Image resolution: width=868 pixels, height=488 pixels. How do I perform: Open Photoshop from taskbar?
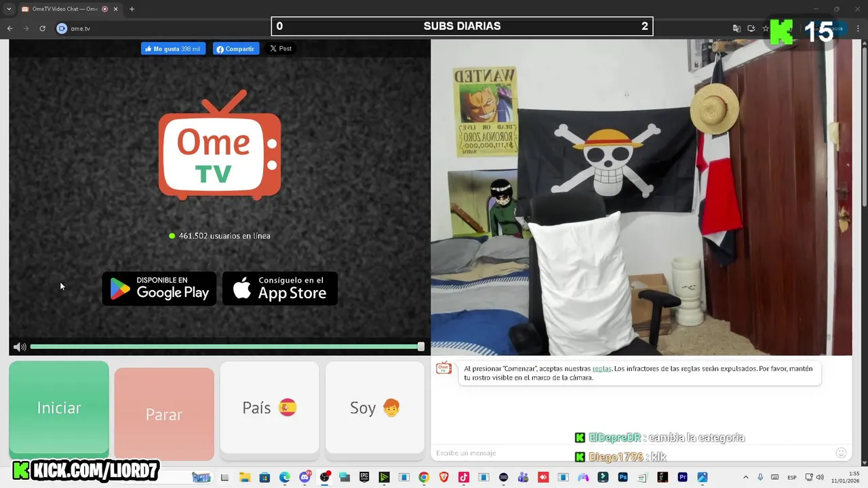[623, 477]
